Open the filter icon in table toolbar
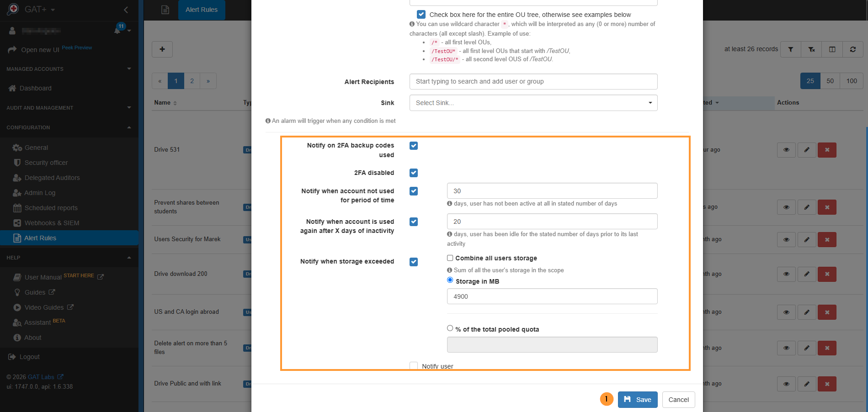868x412 pixels. 790,49
